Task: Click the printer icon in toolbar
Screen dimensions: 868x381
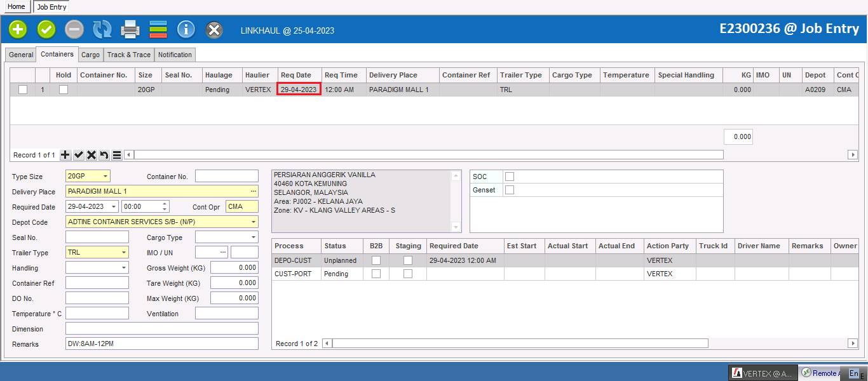Action: pos(130,29)
